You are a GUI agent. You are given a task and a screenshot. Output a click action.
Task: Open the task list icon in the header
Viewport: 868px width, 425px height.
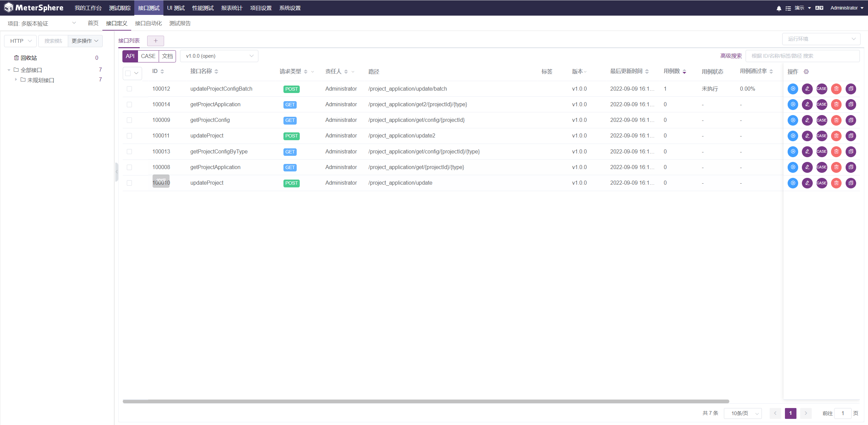click(x=788, y=8)
